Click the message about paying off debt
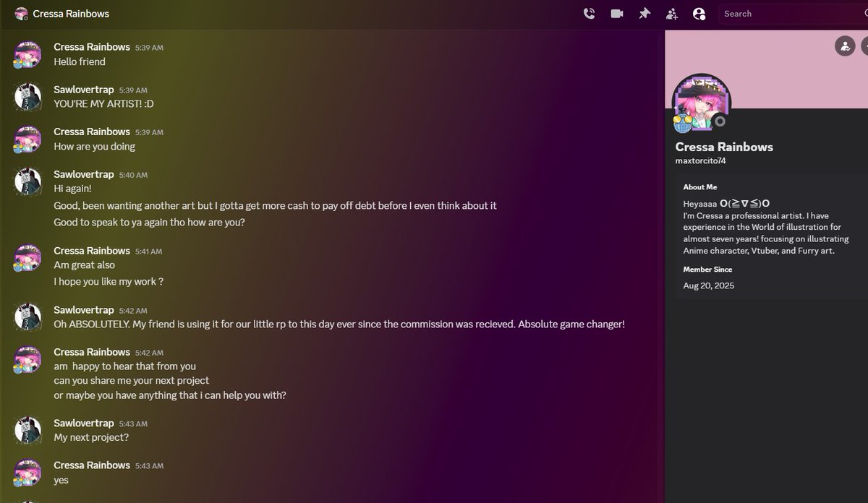This screenshot has width=868, height=503. 275,205
